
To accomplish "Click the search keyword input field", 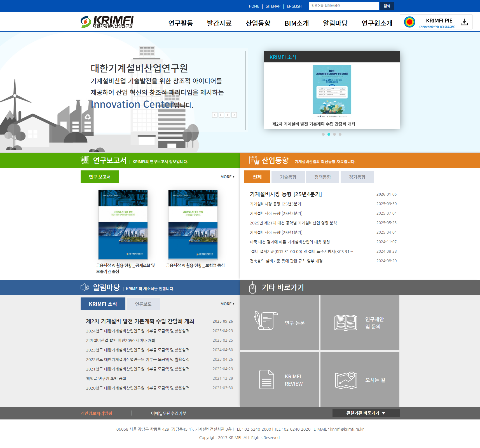I will [x=343, y=6].
